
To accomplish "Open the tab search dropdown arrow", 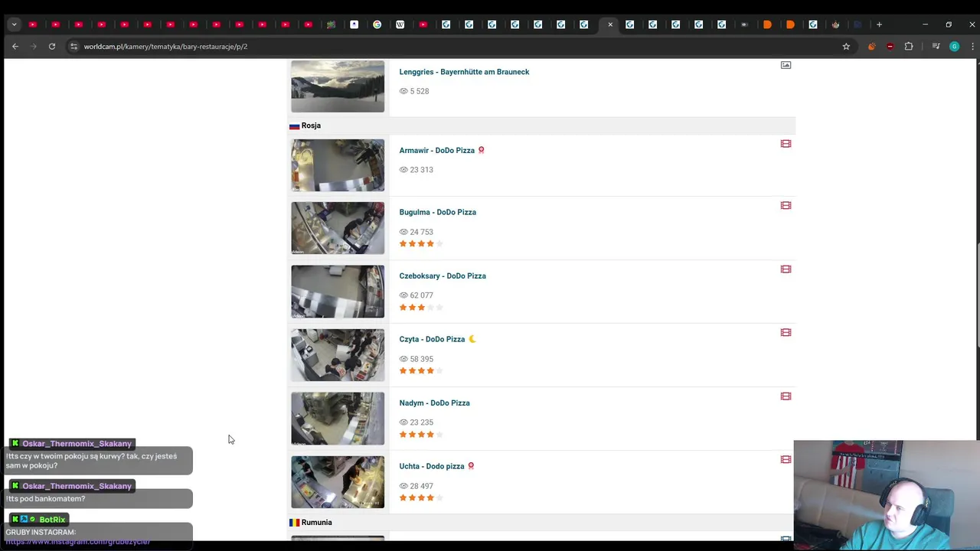I will point(14,24).
